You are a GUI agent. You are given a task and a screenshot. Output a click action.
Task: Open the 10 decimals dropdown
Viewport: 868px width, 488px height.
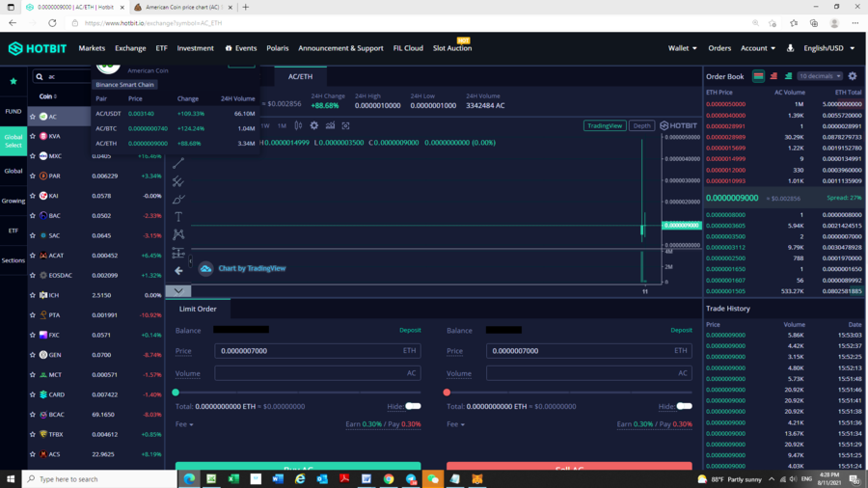[x=818, y=76]
